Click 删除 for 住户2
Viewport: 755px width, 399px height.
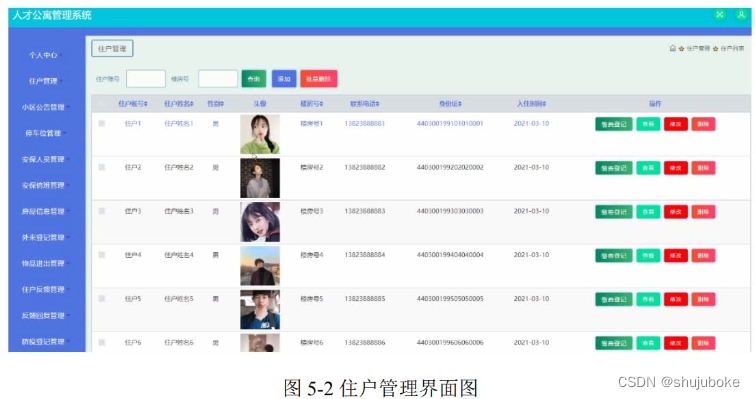click(x=703, y=168)
